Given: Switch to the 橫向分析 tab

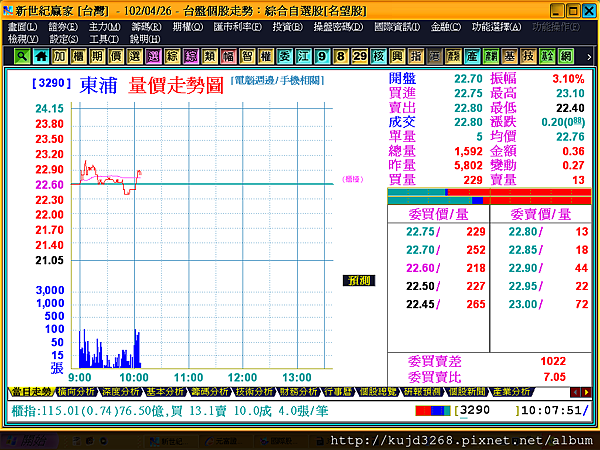Looking at the screenshot, I should point(76,392).
